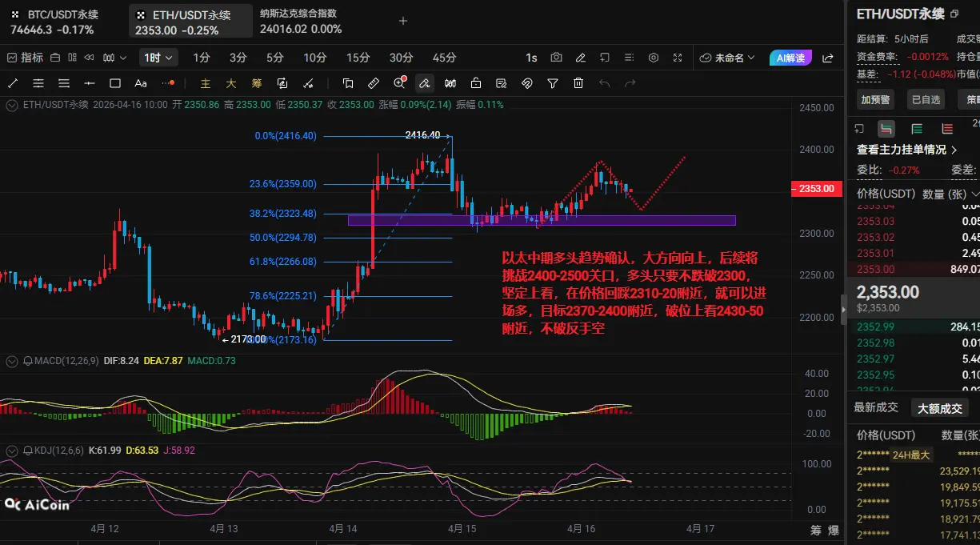Open the drawings filter funnel
Screen dimensions: 980x545
[553, 83]
